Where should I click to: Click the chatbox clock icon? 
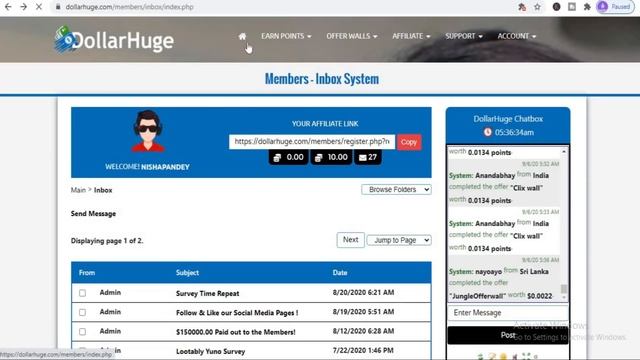click(487, 132)
